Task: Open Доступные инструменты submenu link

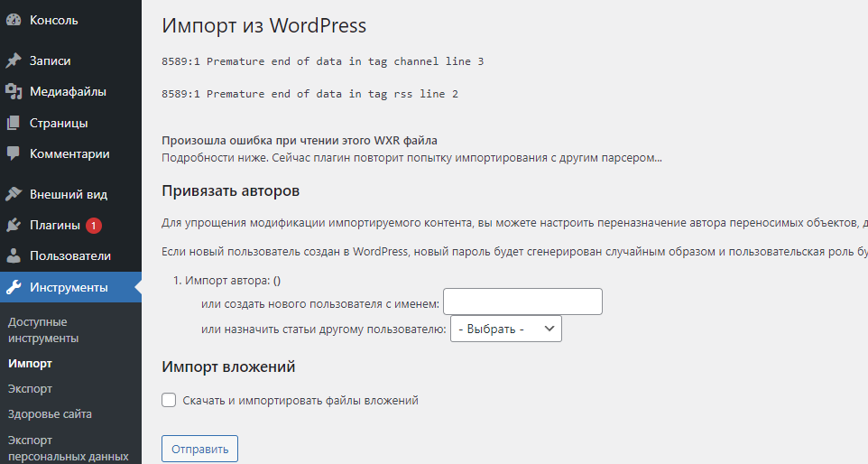Action: click(43, 330)
